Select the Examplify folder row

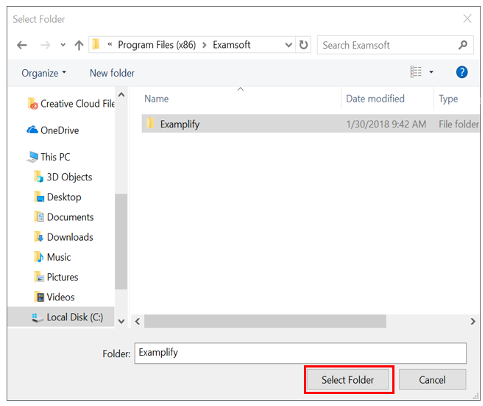[310, 124]
